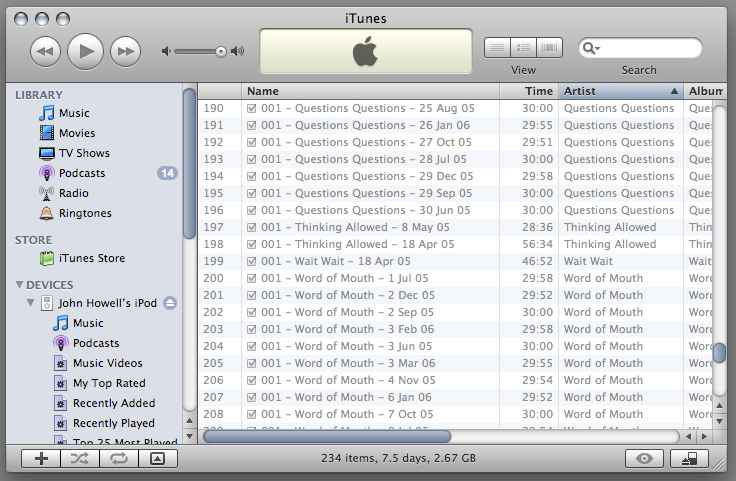Sort by the Time column header
Image resolution: width=736 pixels, height=481 pixels.
tap(529, 91)
